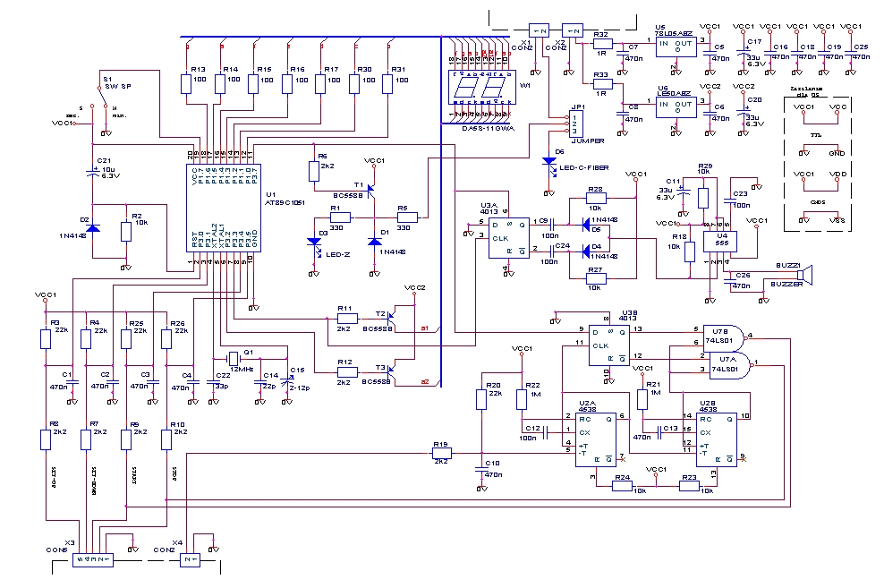Select the R20 resistor label
This screenshot has width=884, height=588.
pos(493,385)
